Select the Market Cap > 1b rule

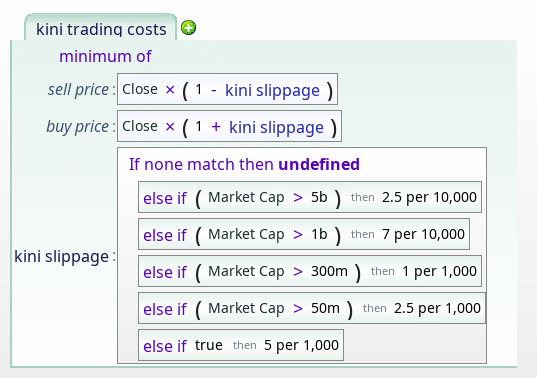pyautogui.click(x=304, y=234)
